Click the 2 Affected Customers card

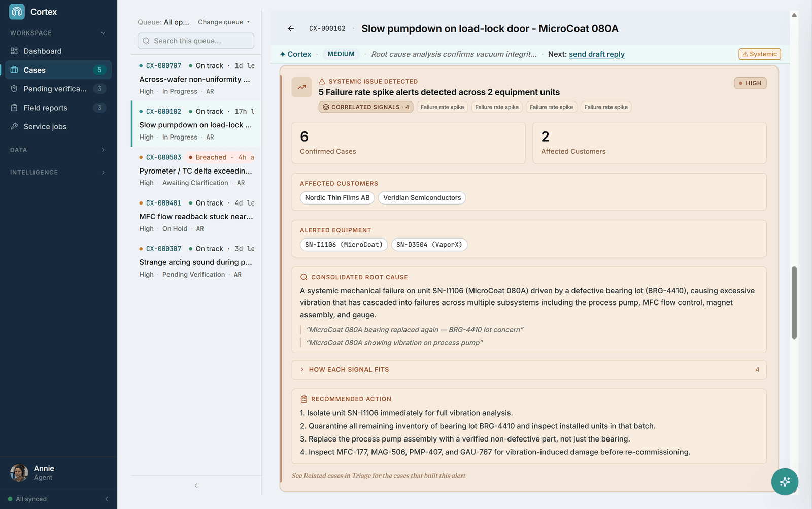pos(650,143)
